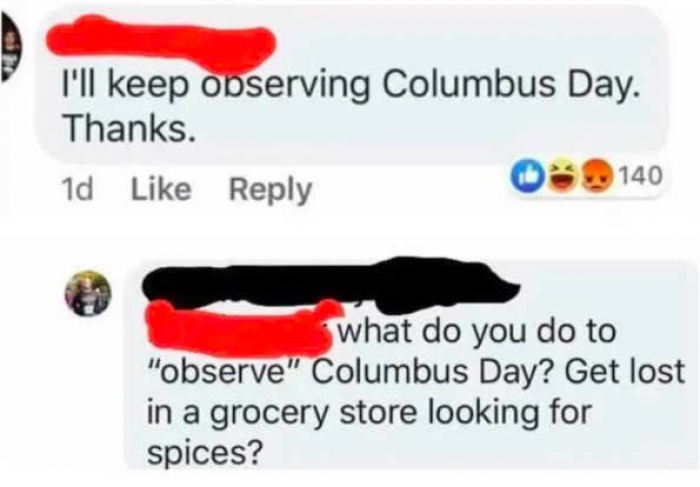Click the "in a grocery store looking for" line

369,413
